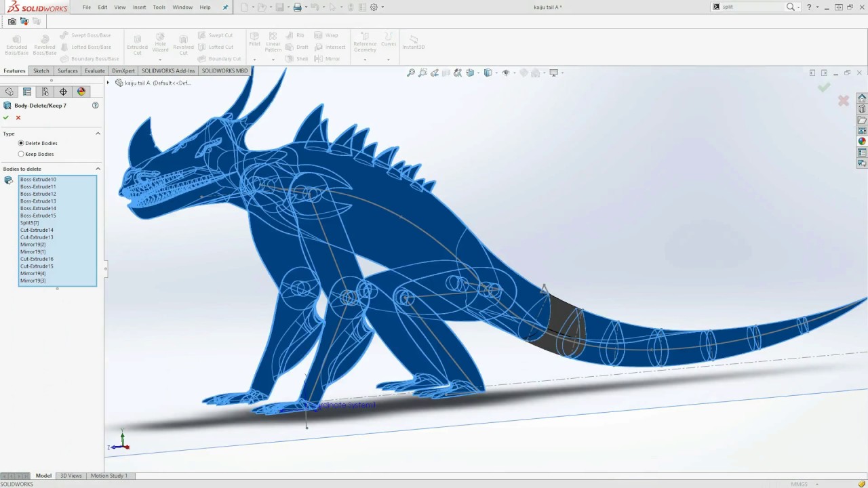This screenshot has height=488, width=868.
Task: Open the 3D Views bottom tab
Action: click(71, 476)
